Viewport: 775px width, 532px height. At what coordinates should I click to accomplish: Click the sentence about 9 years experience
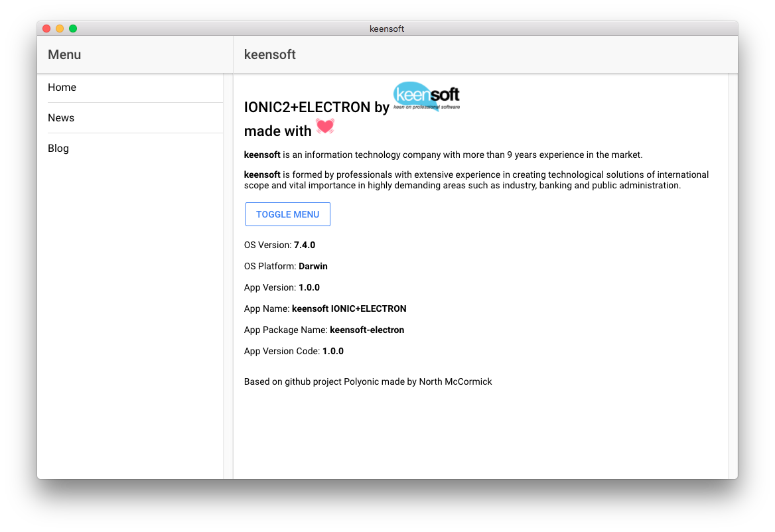click(443, 155)
